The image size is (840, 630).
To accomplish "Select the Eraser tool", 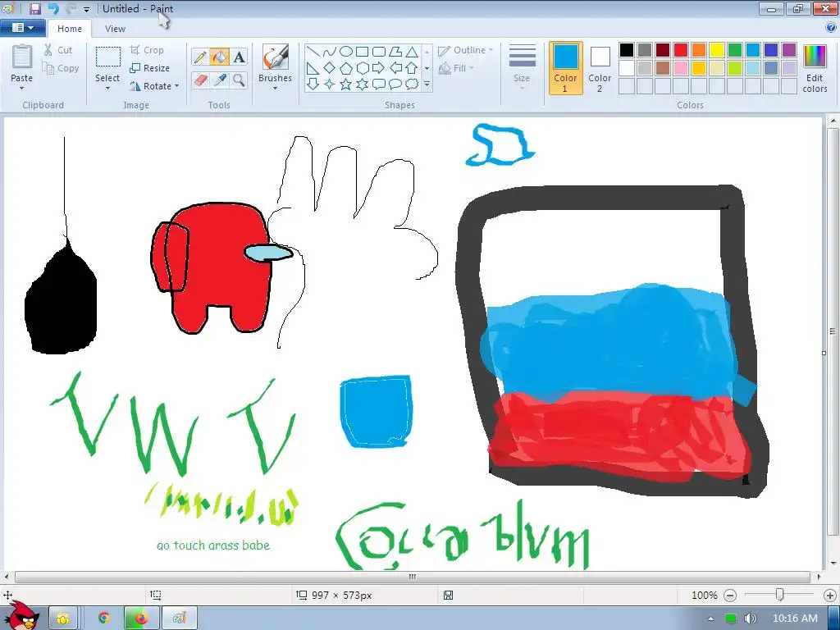I will point(200,80).
